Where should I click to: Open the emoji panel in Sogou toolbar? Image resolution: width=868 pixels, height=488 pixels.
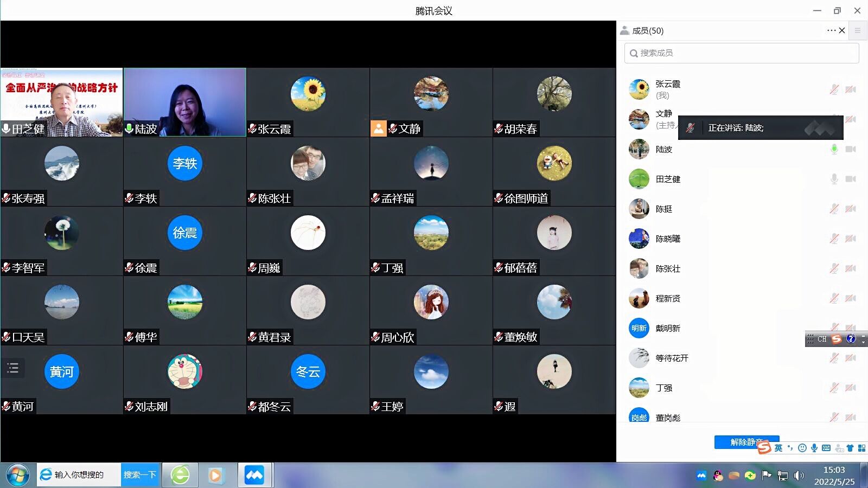click(x=802, y=448)
